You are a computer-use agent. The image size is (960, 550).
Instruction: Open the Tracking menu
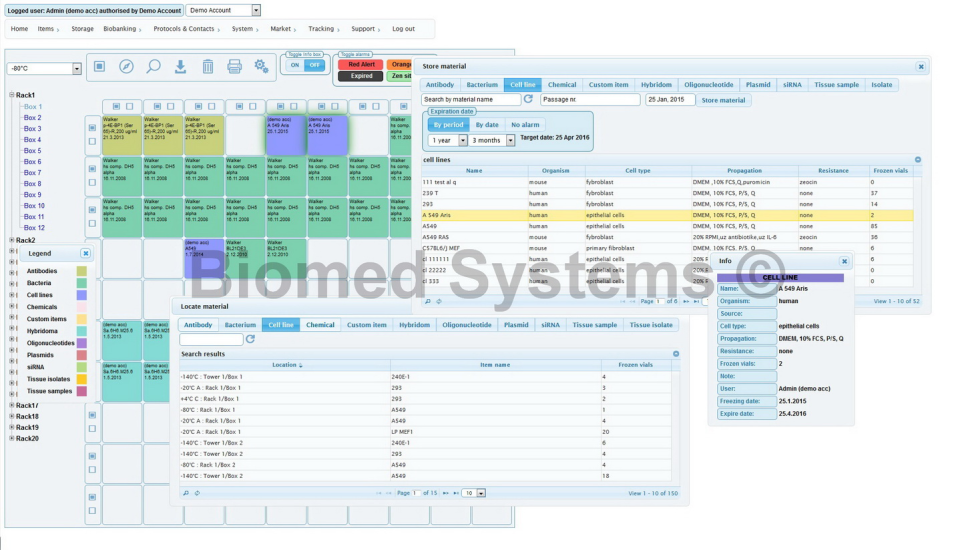(x=323, y=29)
